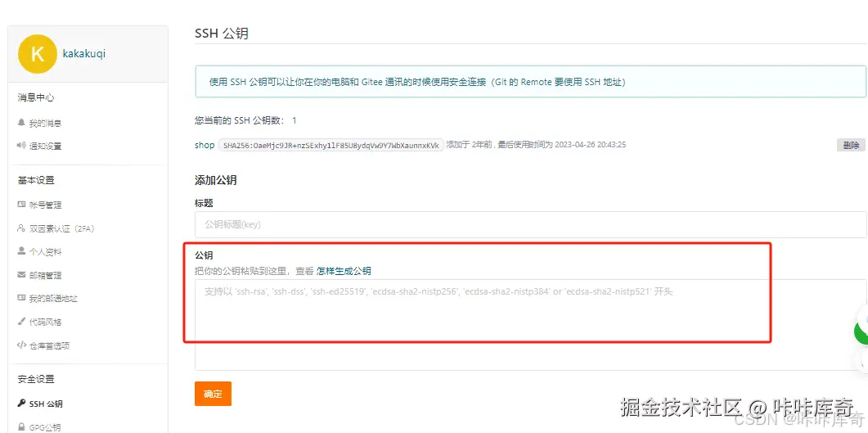Click the user icon beside 个人资料
The height and width of the screenshot is (433, 868).
coord(21,251)
